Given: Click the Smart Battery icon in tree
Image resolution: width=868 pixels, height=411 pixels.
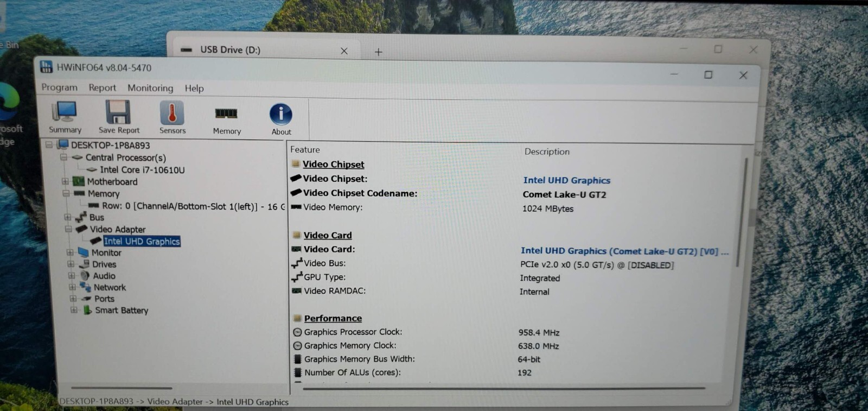Looking at the screenshot, I should (87, 310).
